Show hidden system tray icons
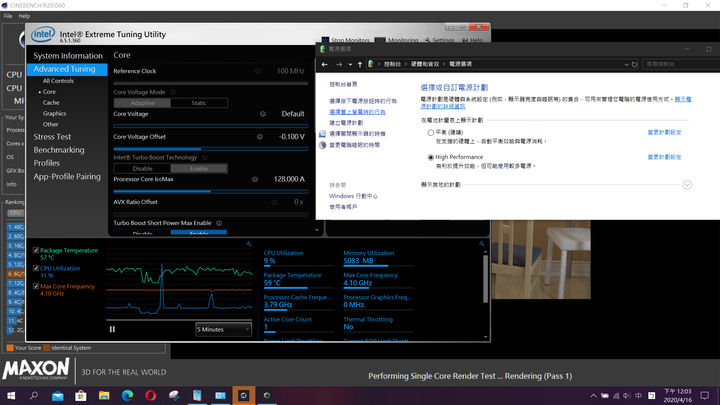Viewport: 720px width, 405px height. 593,395
